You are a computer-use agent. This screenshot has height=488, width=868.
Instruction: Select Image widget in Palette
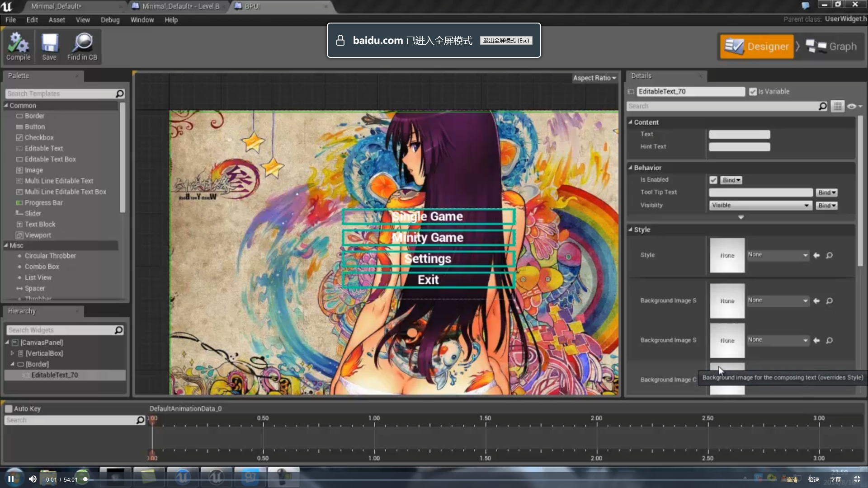point(33,170)
